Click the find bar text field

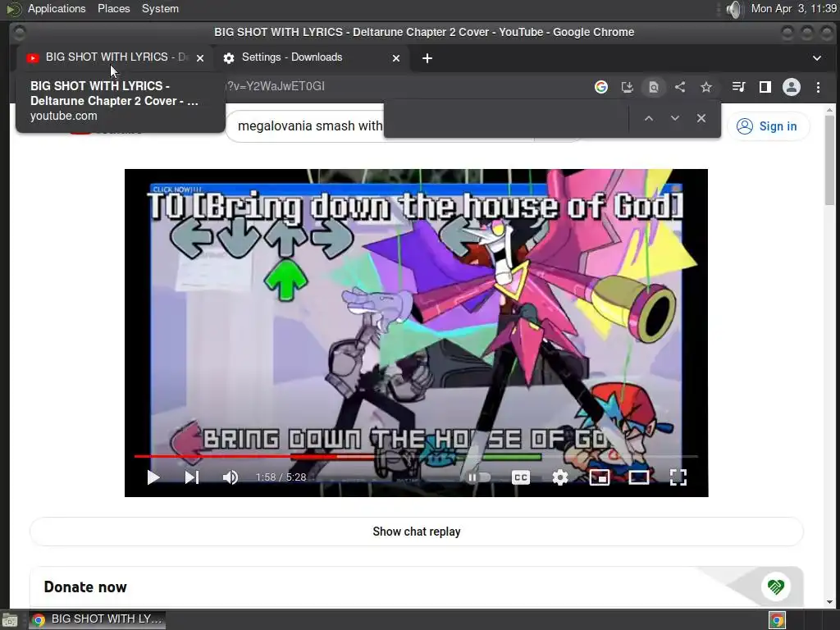(506, 118)
